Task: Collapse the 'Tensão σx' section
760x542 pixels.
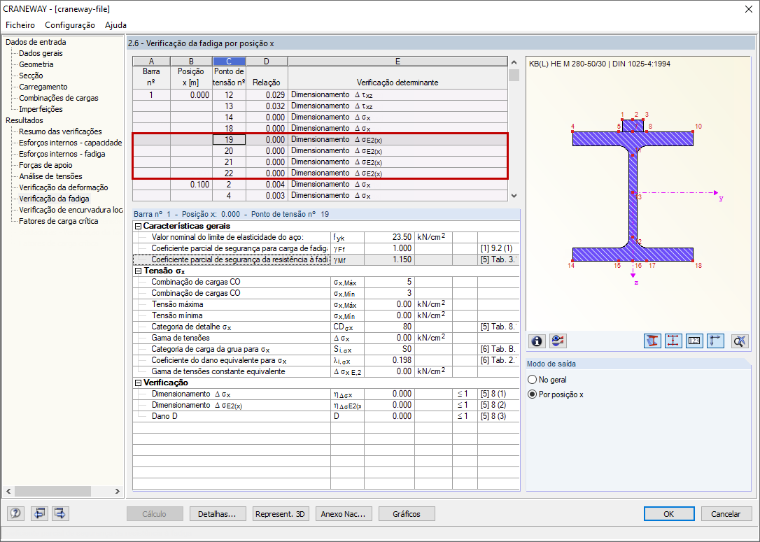Action: pyautogui.click(x=138, y=271)
